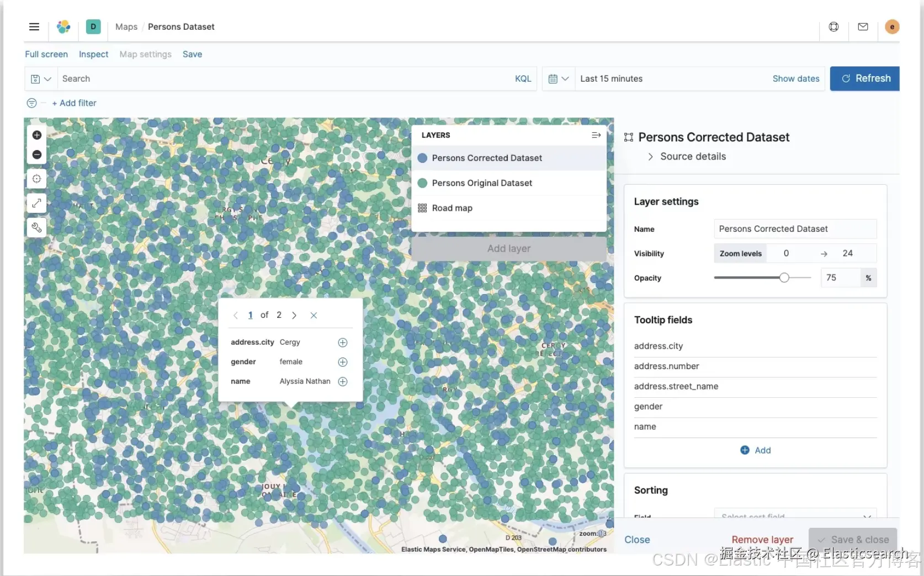Zoom out on the map
Screen dimensions: 924x576
(37, 154)
